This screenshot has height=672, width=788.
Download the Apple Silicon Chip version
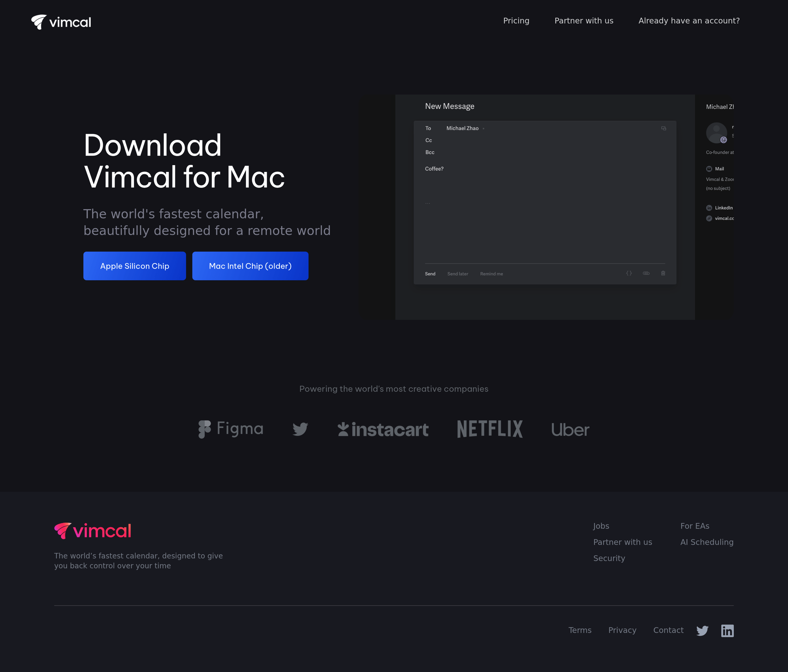(x=135, y=266)
